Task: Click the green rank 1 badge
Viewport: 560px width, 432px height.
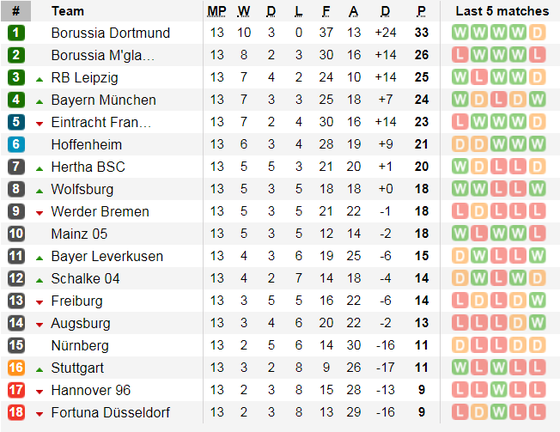Action: coord(16,33)
